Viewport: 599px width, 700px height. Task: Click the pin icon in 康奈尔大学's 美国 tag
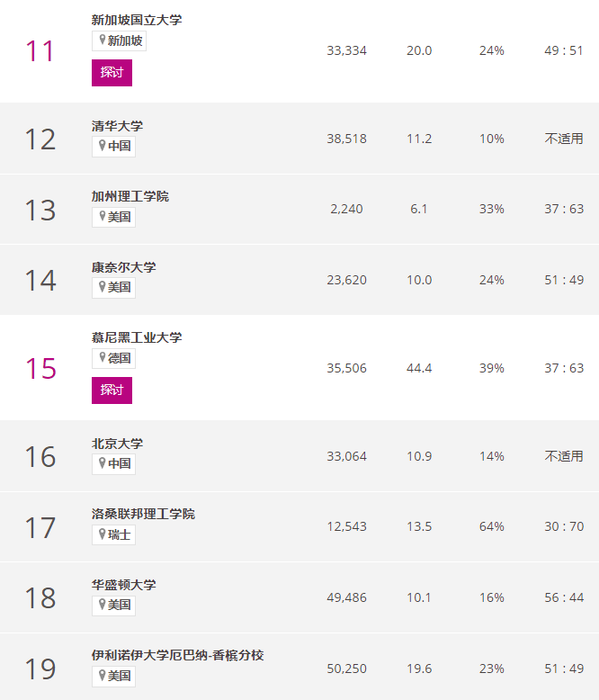(x=103, y=287)
